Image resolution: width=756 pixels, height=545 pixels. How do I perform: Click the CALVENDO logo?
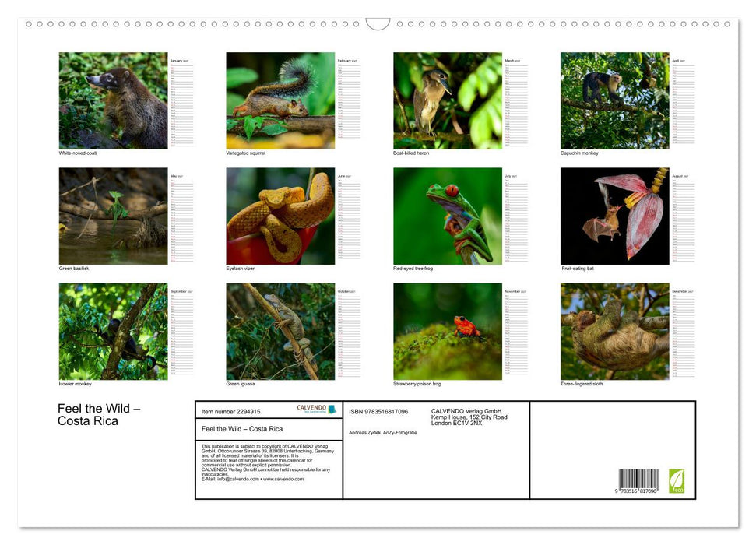tap(316, 409)
